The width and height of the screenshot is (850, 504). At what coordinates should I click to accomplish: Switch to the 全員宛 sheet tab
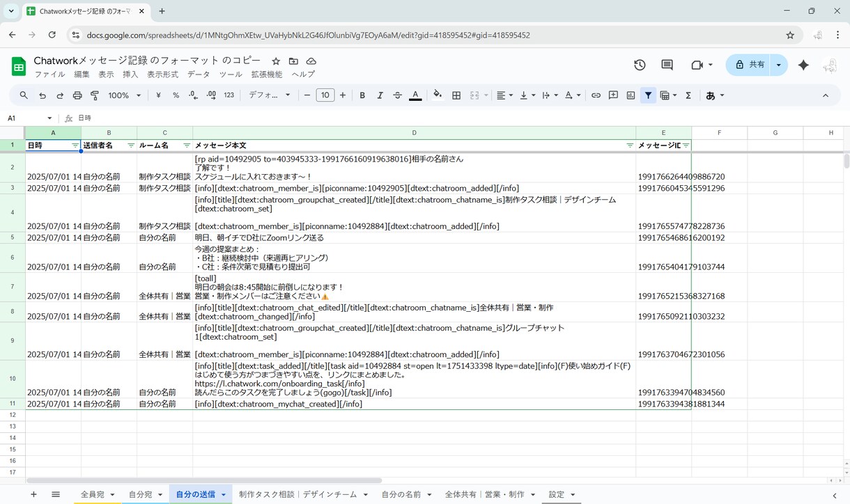(93, 494)
